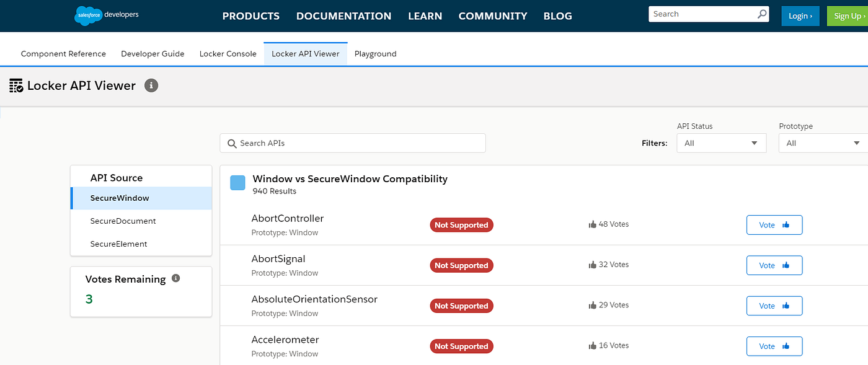Click the 48 Votes count text
This screenshot has width=868, height=365.
click(x=614, y=224)
